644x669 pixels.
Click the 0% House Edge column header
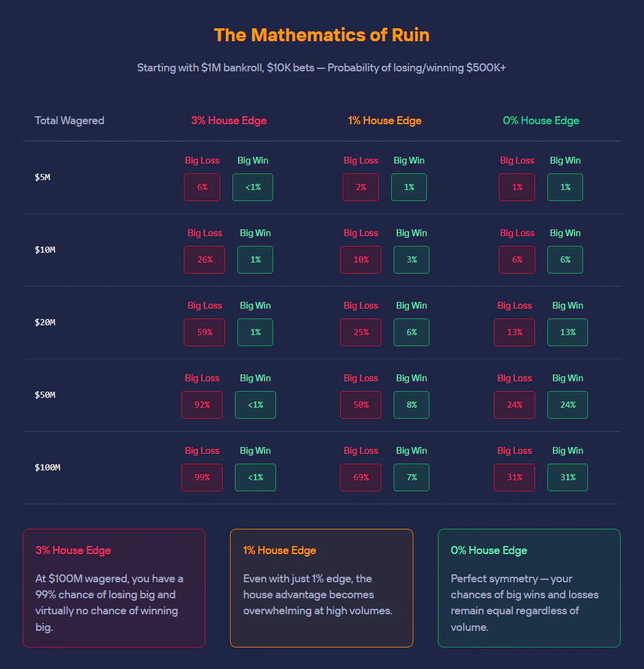(541, 121)
